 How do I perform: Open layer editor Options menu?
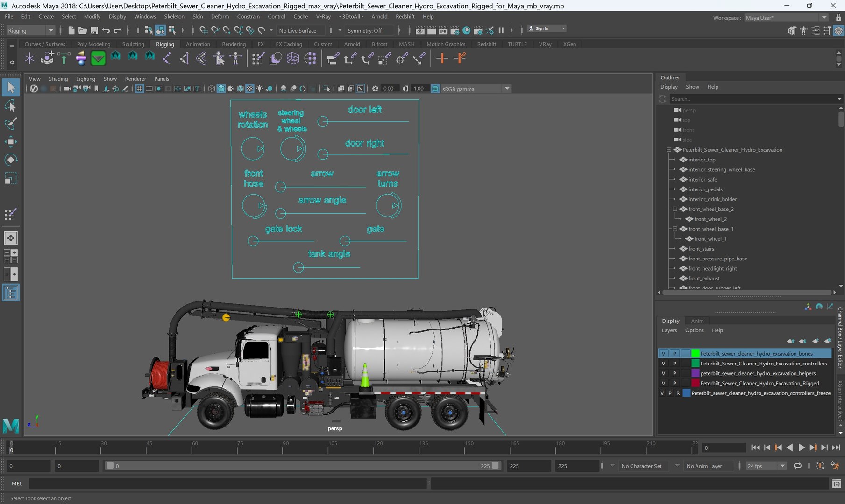694,330
